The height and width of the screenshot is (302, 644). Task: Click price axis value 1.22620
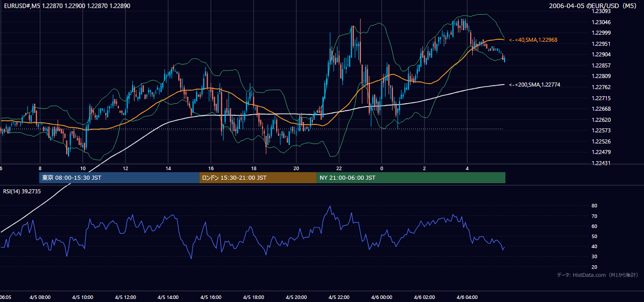pyautogui.click(x=601, y=120)
